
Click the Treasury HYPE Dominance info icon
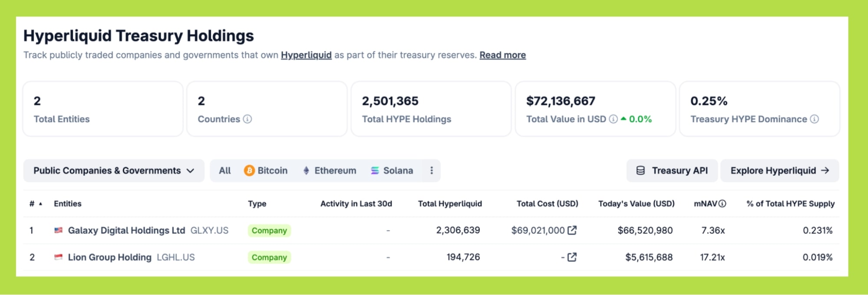[x=815, y=119]
